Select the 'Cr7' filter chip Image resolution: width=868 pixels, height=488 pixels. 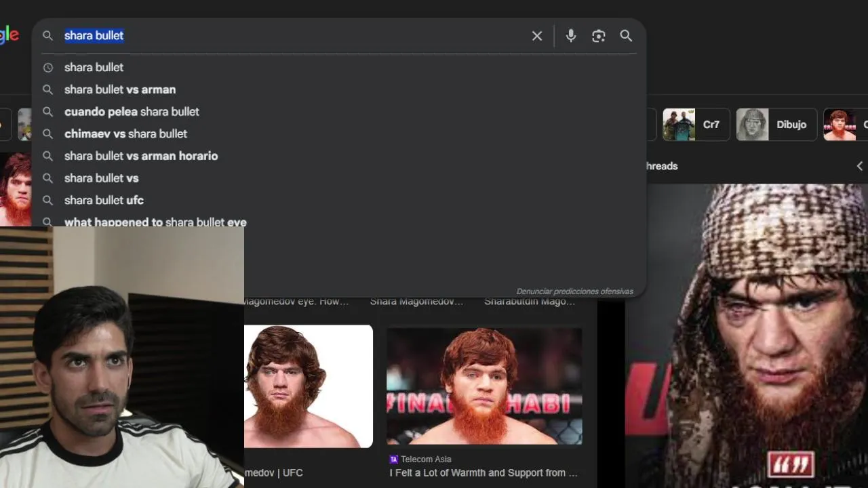(x=696, y=125)
